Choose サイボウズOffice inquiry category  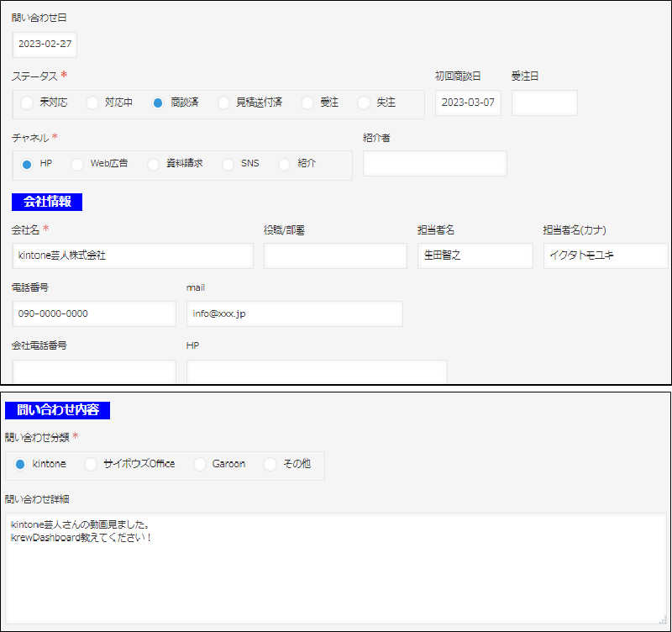pos(91,465)
